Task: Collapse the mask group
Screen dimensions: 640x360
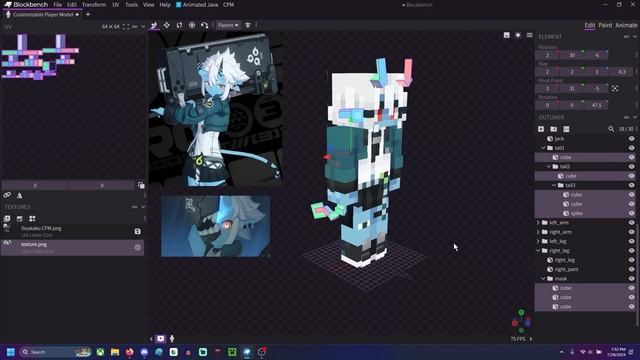Action: tap(543, 279)
